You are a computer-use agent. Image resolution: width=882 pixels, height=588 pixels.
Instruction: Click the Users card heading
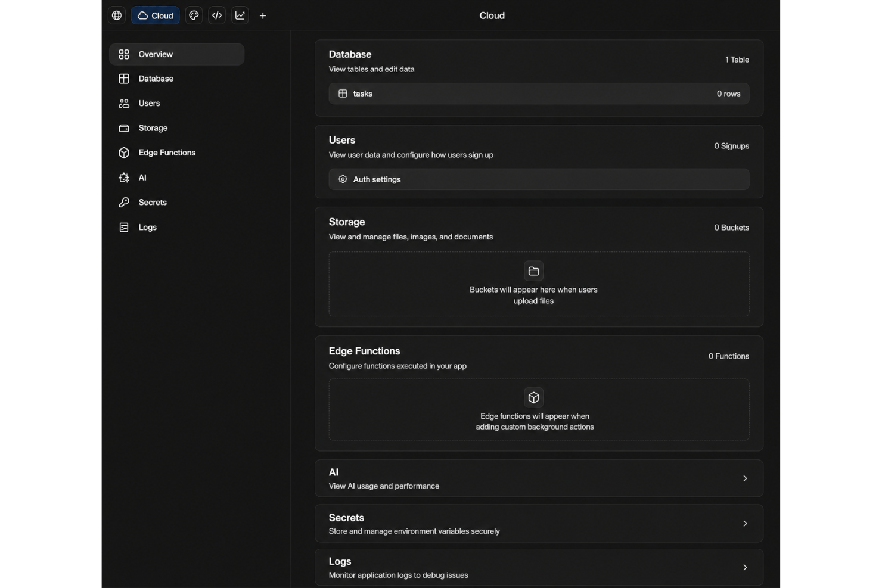click(x=342, y=140)
